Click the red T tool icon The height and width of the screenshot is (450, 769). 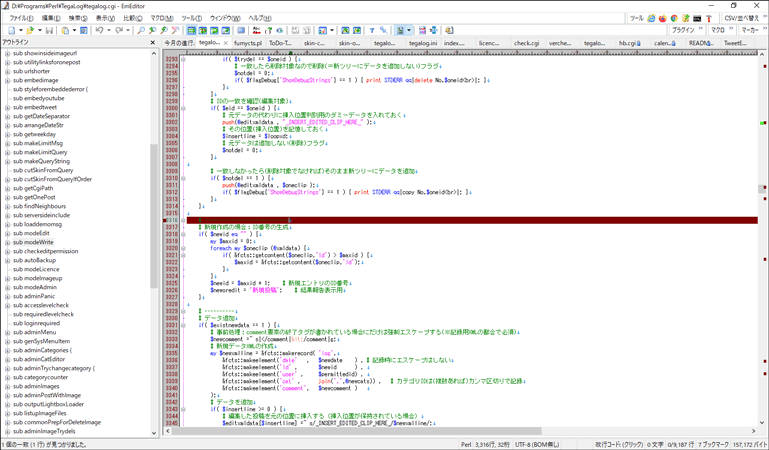click(x=709, y=18)
